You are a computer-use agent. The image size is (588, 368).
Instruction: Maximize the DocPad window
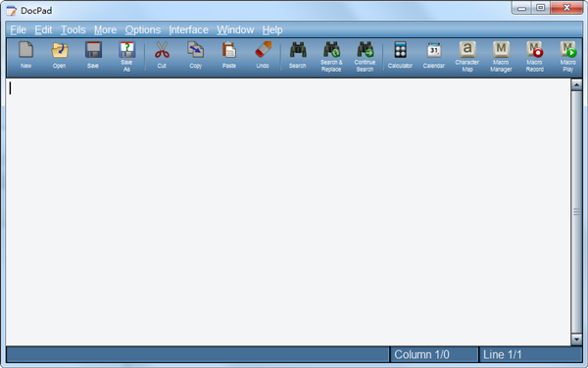[540, 8]
